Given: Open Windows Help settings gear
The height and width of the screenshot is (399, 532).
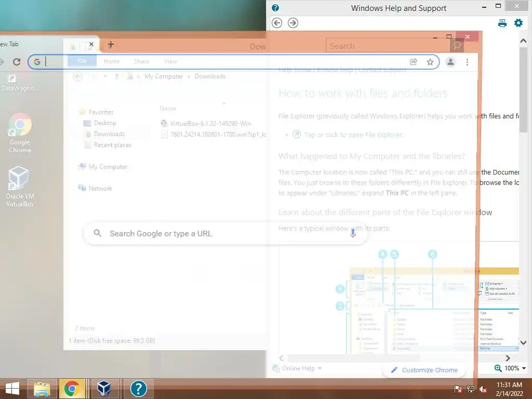Looking at the screenshot, I should click(518, 23).
